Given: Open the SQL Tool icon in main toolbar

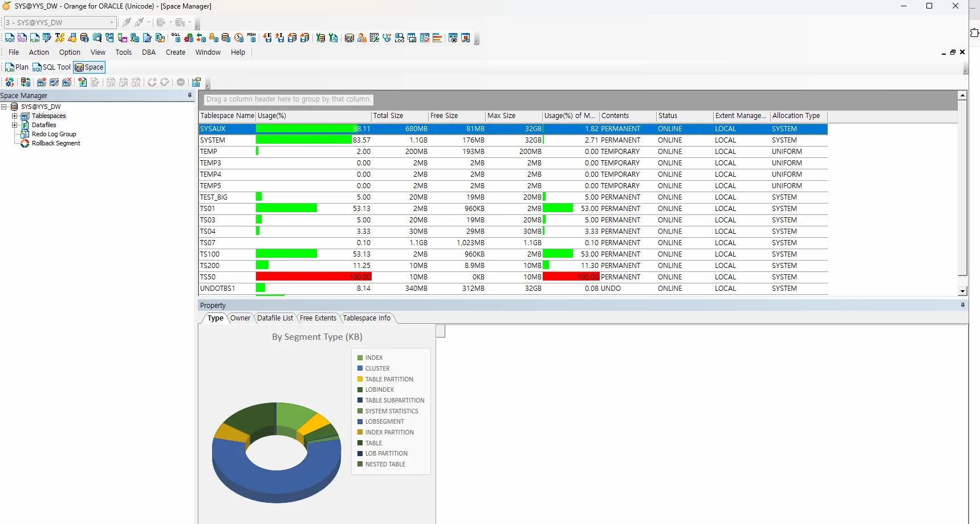Looking at the screenshot, I should 10,38.
